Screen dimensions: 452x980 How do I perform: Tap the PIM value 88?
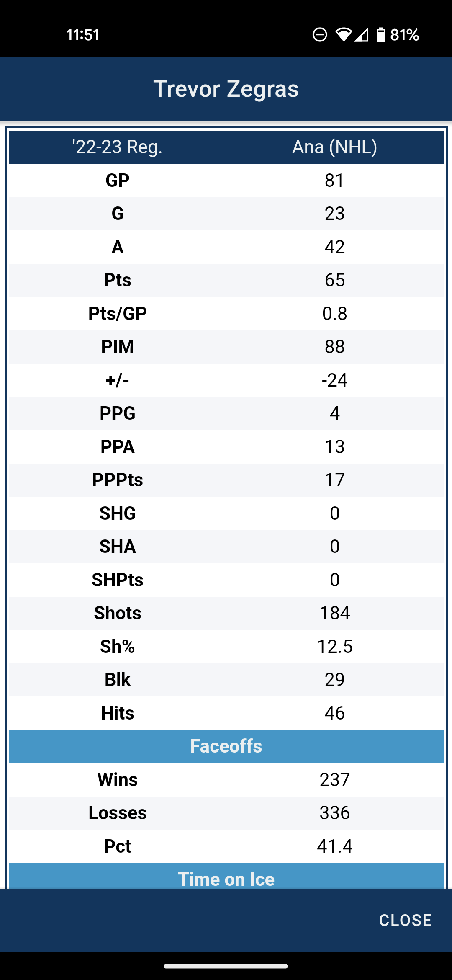(335, 347)
